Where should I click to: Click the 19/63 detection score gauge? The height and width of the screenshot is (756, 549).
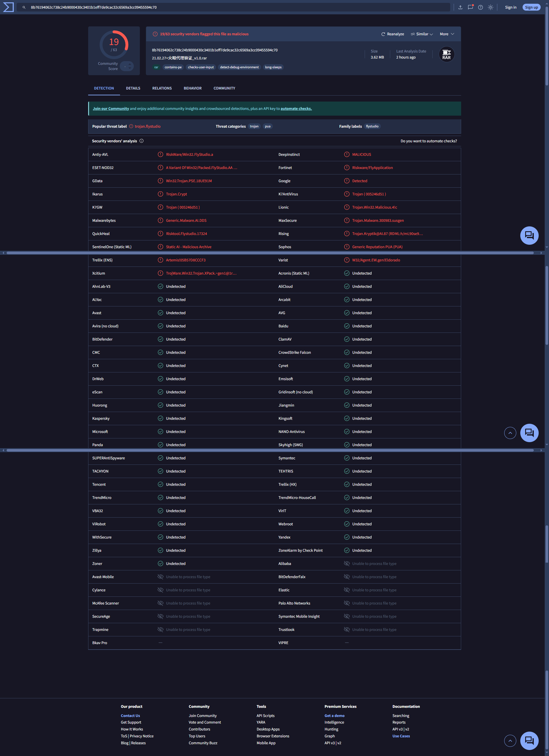[x=114, y=45]
